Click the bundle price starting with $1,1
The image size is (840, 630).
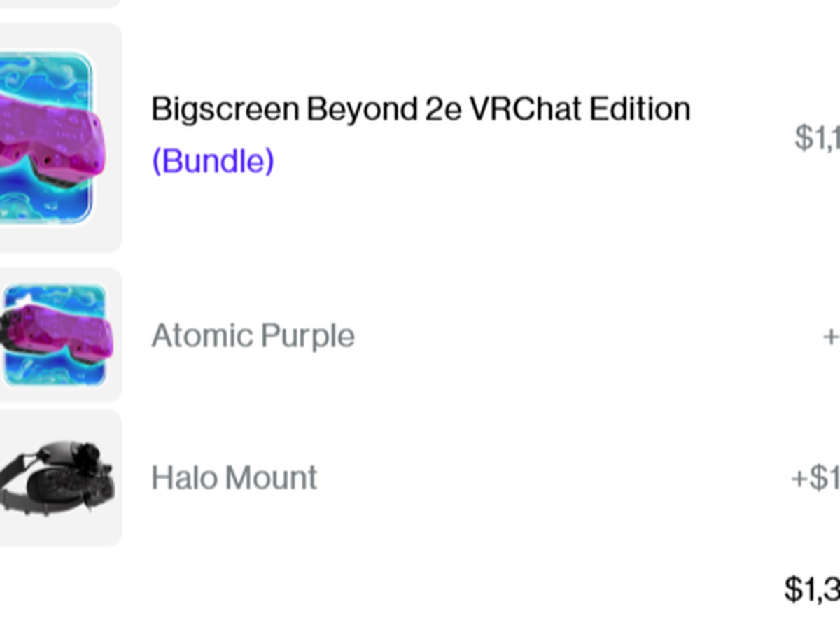click(x=817, y=137)
